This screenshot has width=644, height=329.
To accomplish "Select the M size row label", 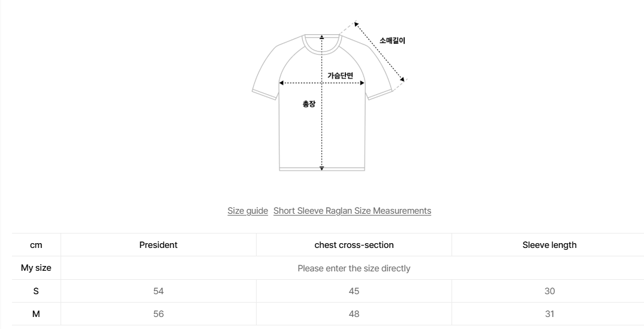I will pyautogui.click(x=36, y=314).
